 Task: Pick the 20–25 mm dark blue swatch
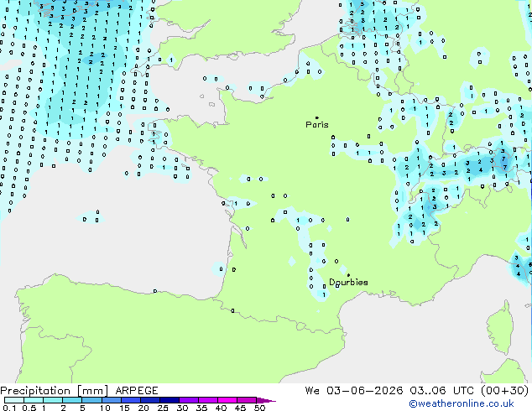coord(150,400)
